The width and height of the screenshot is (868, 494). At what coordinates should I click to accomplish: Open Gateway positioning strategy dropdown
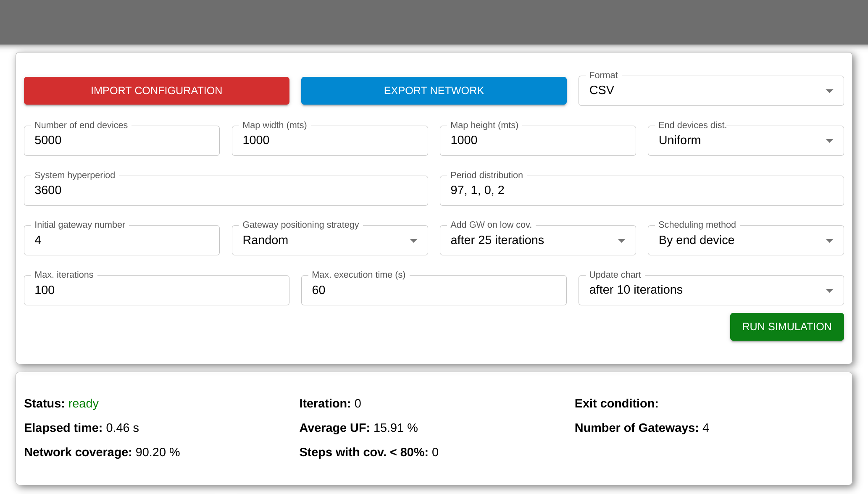(x=329, y=240)
